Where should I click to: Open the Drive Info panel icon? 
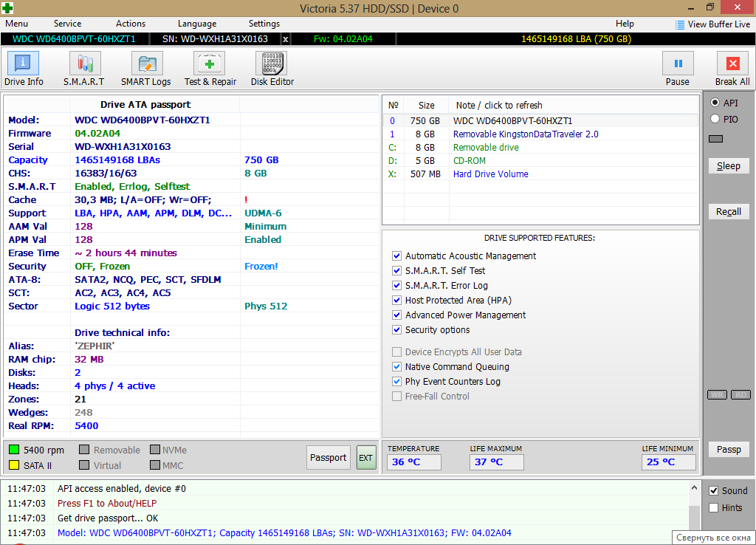[x=23, y=64]
